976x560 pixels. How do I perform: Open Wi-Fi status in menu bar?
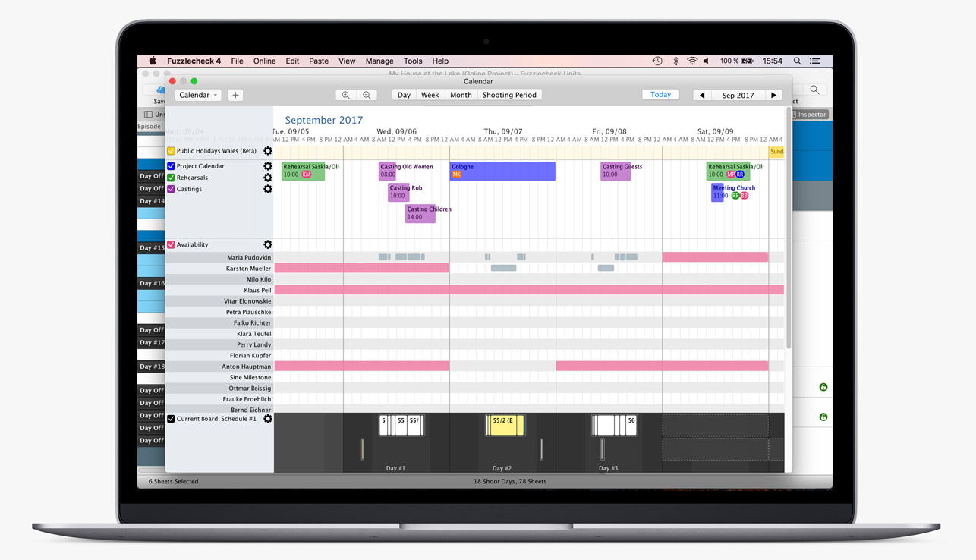coord(692,61)
